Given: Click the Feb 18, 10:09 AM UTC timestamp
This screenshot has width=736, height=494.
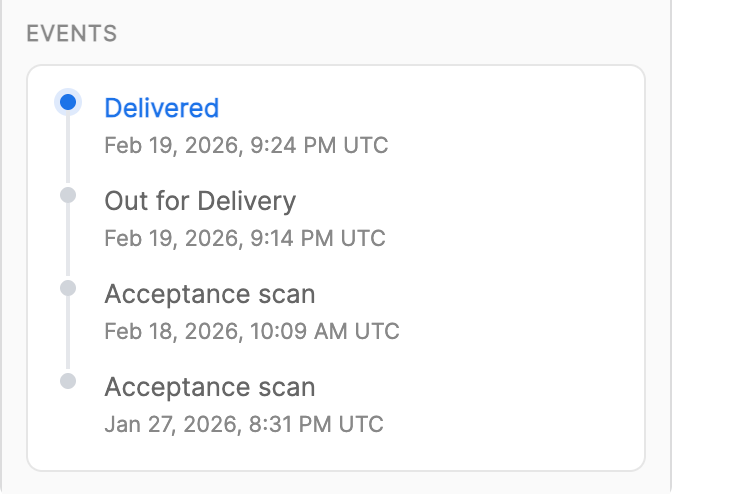Looking at the screenshot, I should pyautogui.click(x=252, y=331).
